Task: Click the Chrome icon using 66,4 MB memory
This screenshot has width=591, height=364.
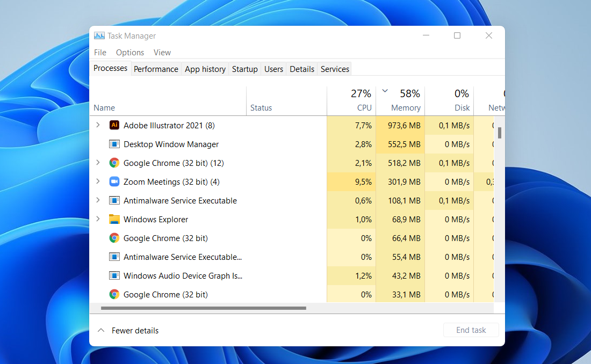Action: (114, 238)
